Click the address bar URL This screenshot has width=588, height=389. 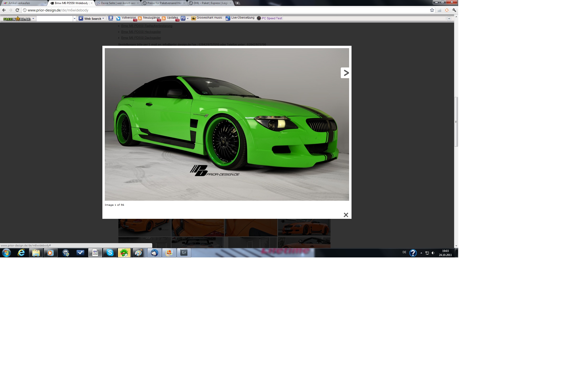click(58, 10)
